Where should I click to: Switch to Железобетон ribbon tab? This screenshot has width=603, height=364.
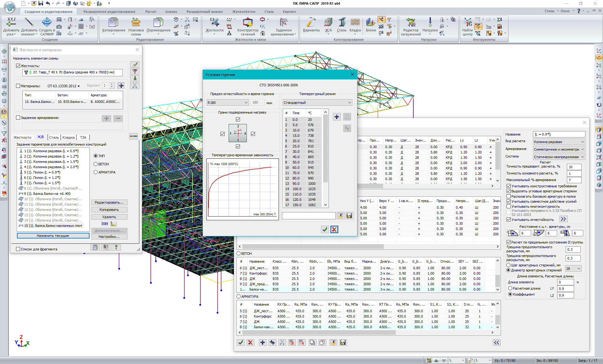point(244,12)
